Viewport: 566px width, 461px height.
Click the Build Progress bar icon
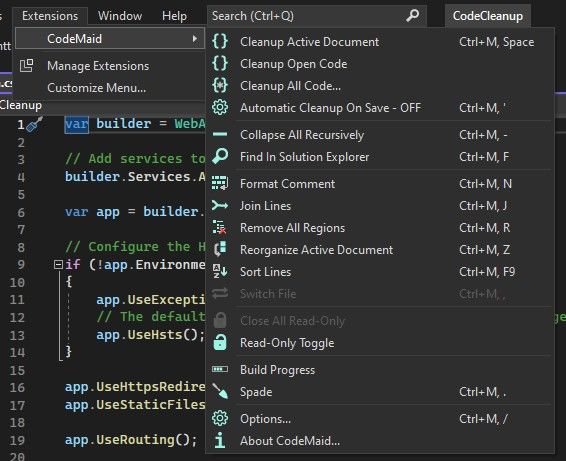pos(220,369)
